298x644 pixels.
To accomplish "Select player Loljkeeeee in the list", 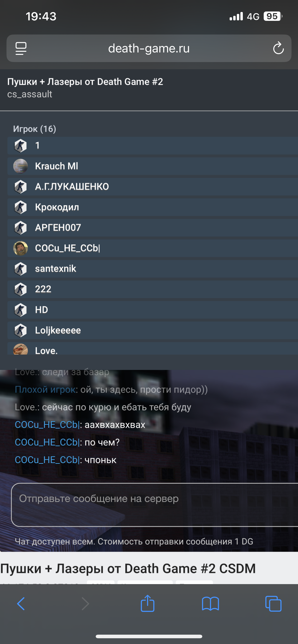I will coord(153,330).
